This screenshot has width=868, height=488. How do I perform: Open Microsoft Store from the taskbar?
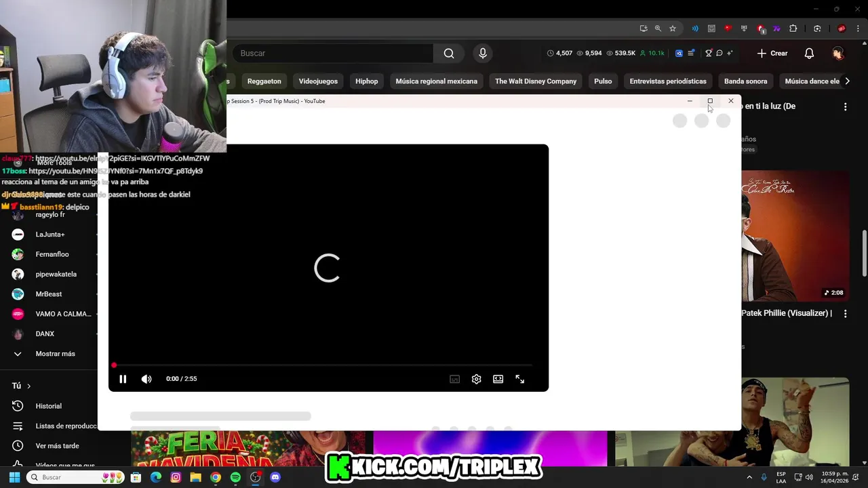(136, 477)
